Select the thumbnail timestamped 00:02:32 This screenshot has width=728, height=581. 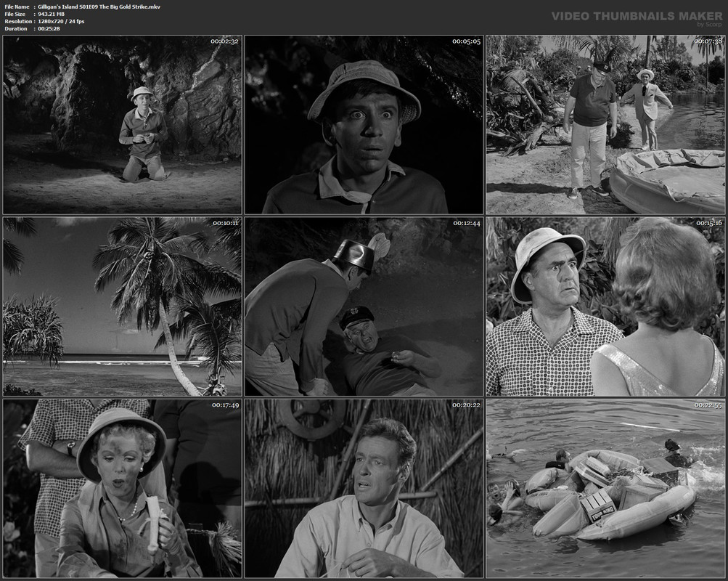(x=122, y=124)
